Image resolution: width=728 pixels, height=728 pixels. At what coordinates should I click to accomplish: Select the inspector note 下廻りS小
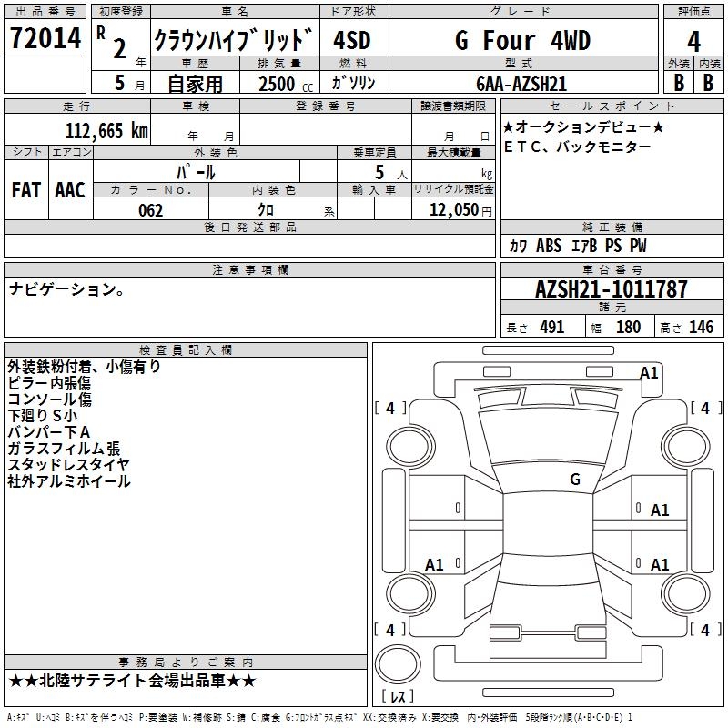point(42,416)
